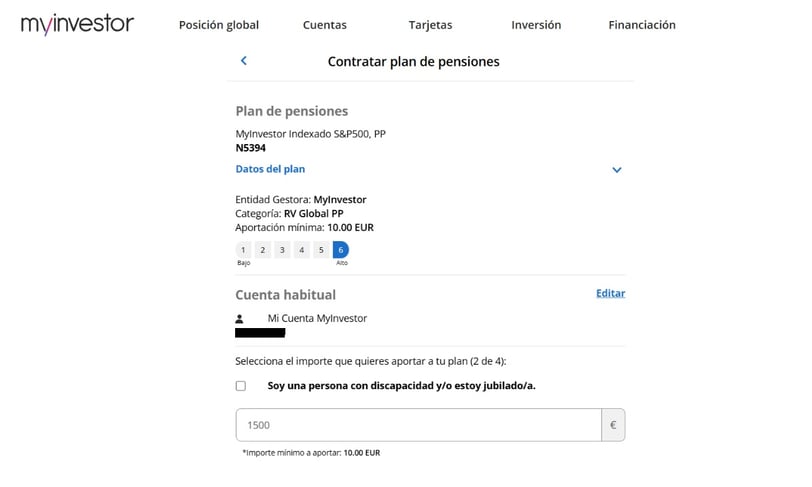Expand Datos del plan chevron
The image size is (812, 487).
click(x=616, y=170)
